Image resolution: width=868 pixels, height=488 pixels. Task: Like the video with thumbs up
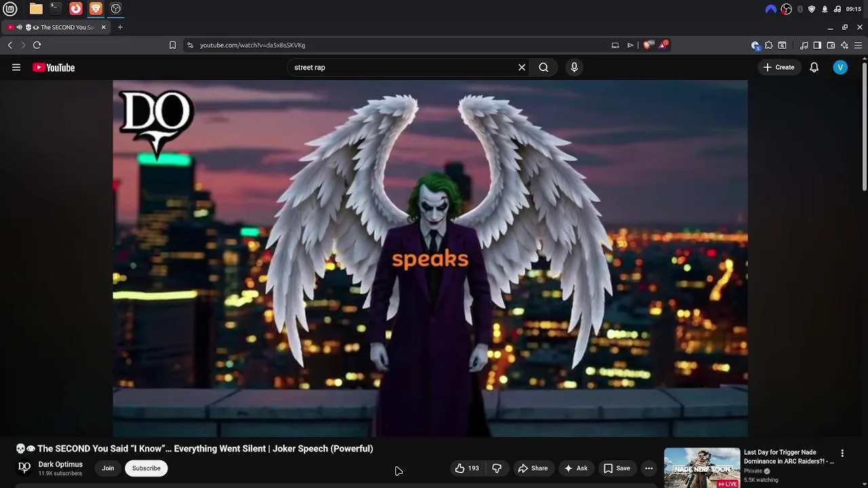(x=467, y=468)
